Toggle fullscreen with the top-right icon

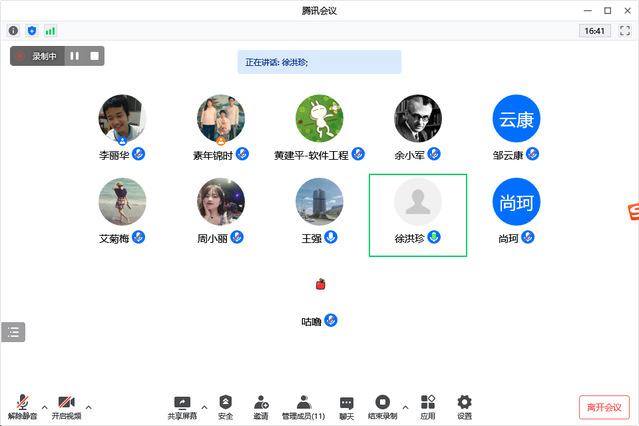(x=625, y=31)
